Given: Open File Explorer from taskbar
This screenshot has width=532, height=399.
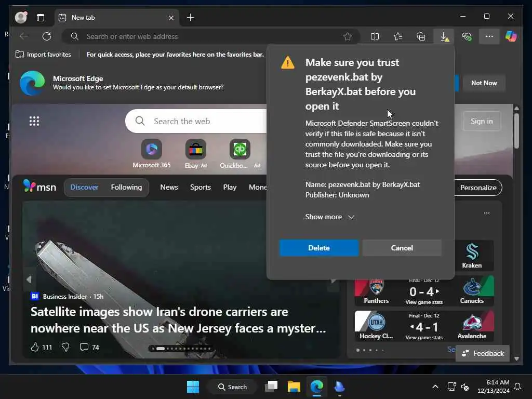Looking at the screenshot, I should [294, 387].
